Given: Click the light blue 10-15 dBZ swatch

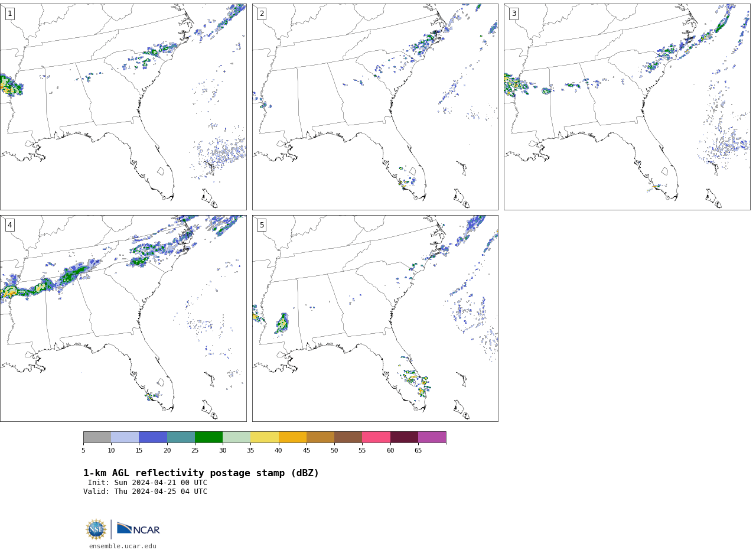Looking at the screenshot, I should click(125, 437).
